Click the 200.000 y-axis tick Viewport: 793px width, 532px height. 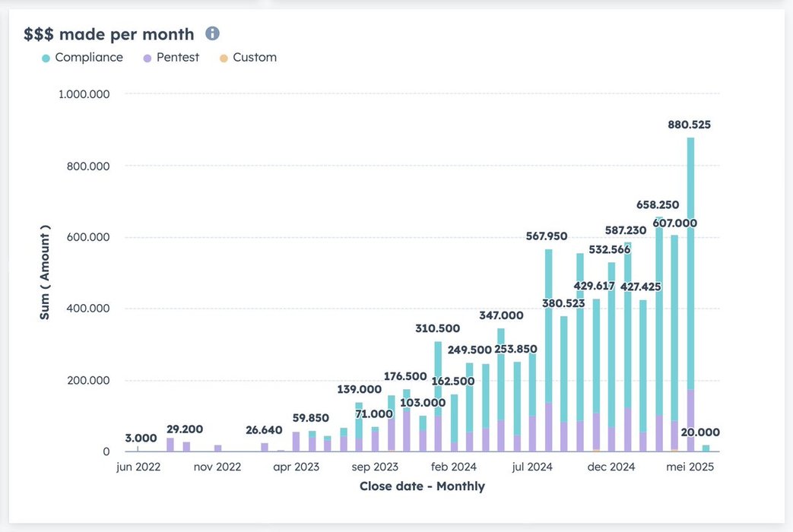tap(88, 380)
